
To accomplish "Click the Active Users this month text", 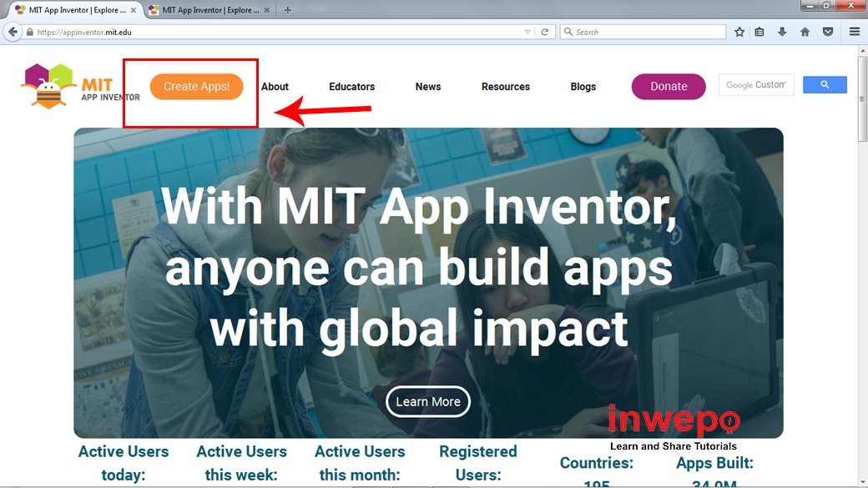I will point(360,463).
